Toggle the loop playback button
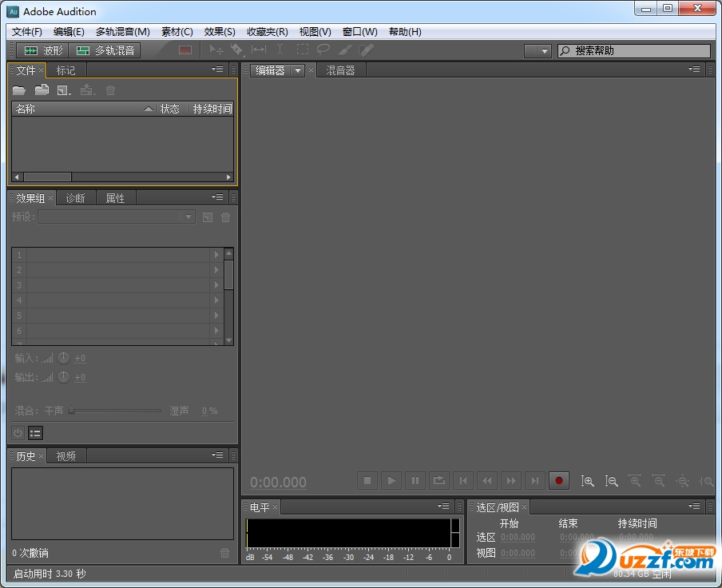Viewport: 722px width, 588px height. (438, 481)
